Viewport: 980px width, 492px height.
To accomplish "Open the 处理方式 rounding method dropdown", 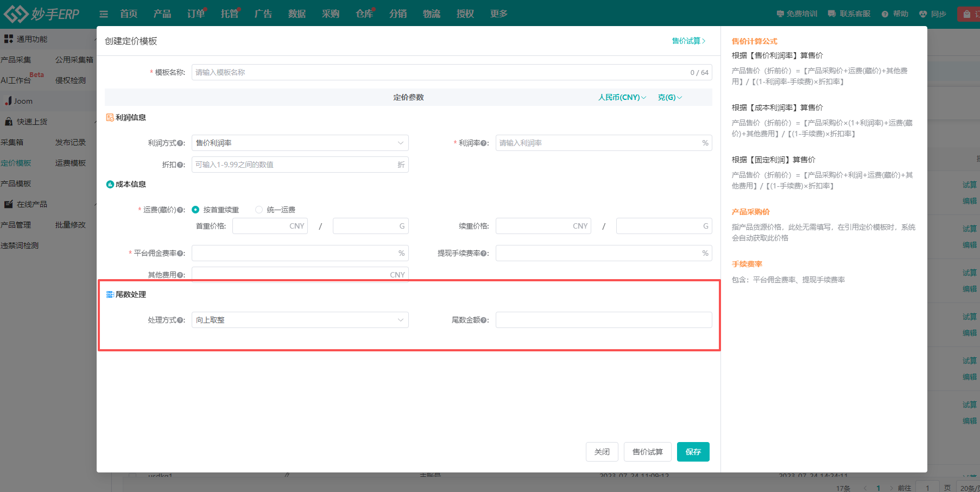I will coord(300,320).
